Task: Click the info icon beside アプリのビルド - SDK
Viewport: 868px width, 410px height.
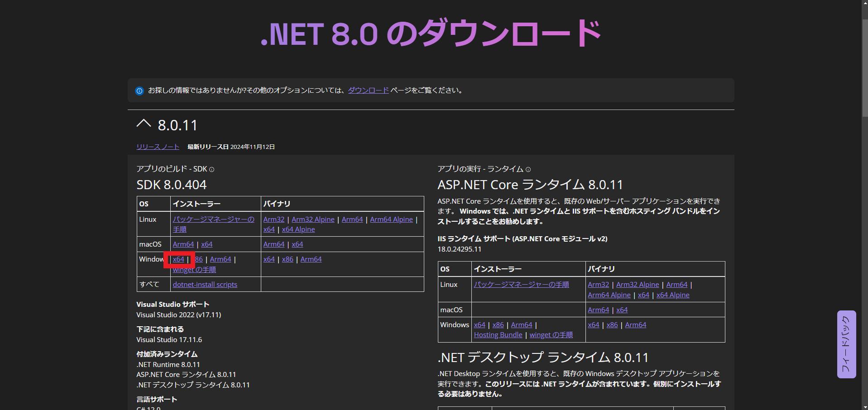Action: [211, 169]
